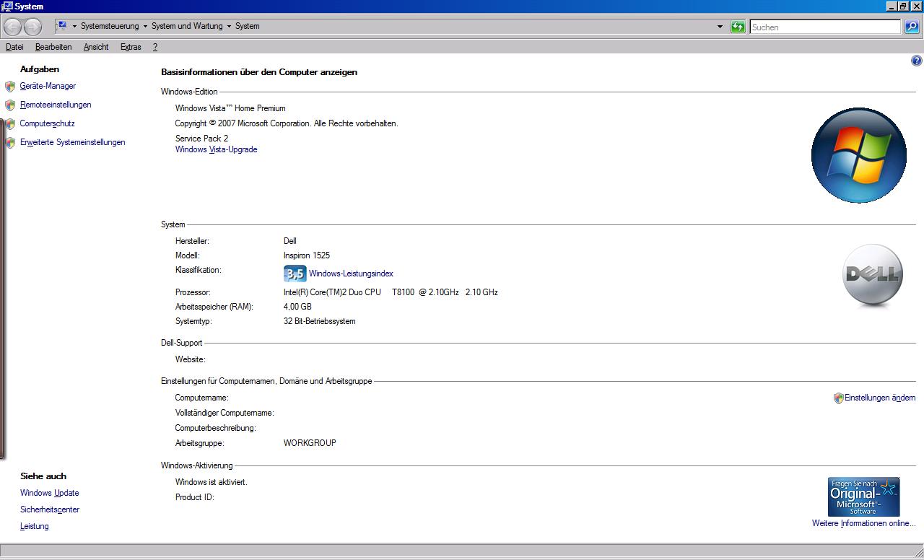Follow the Windows Vista-Upgrade link

pos(217,149)
